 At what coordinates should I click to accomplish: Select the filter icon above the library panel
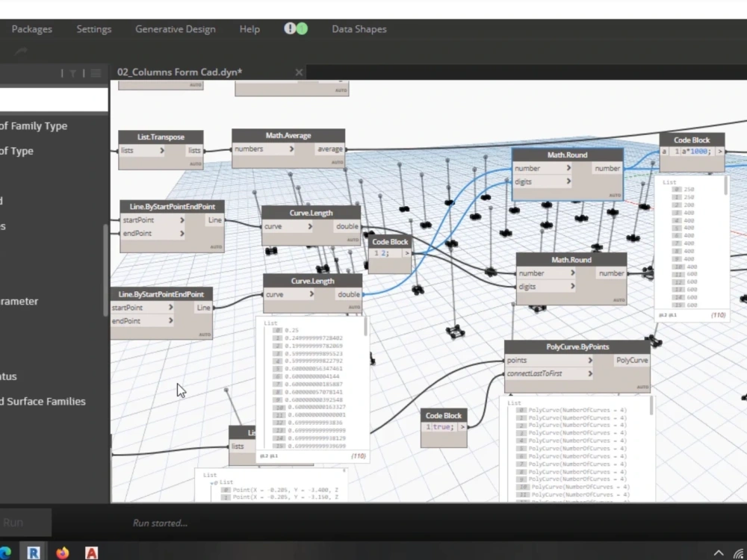tap(72, 73)
